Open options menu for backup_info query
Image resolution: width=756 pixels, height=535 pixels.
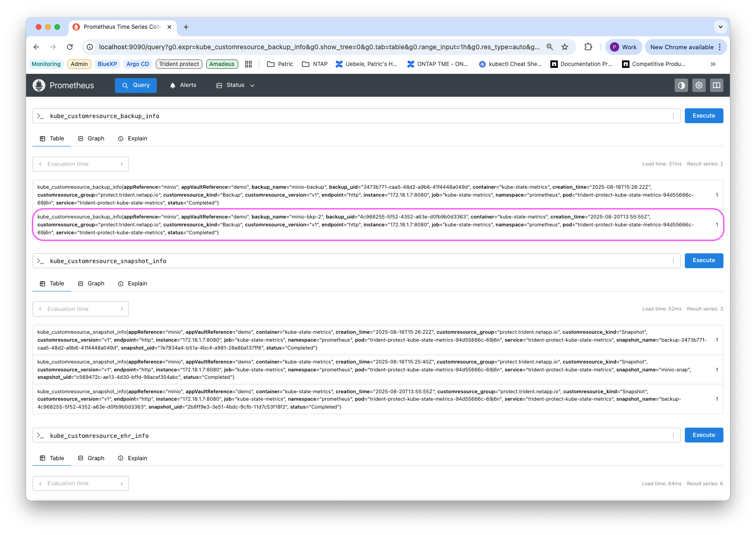pos(673,116)
